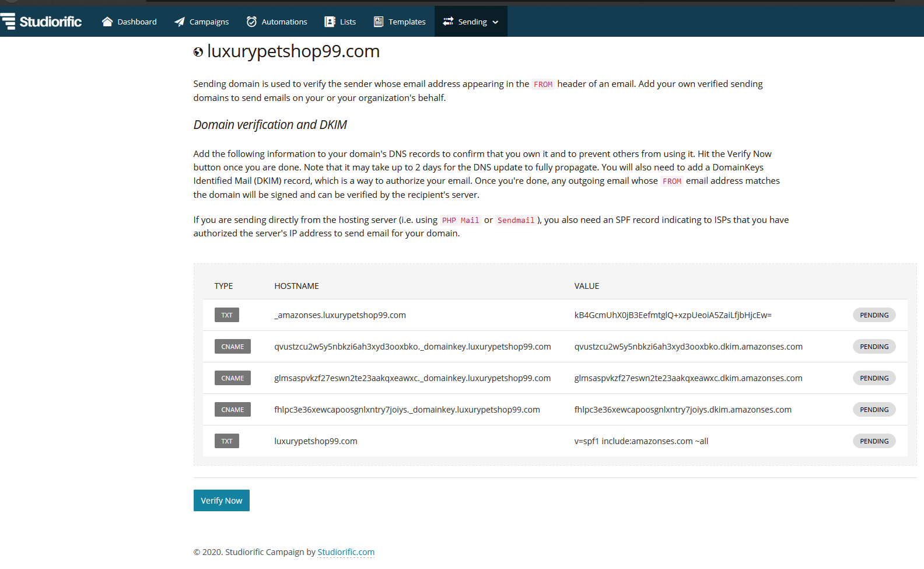Open the Studiorific.com footer link
Screen dimensions: 924x569
tap(346, 552)
